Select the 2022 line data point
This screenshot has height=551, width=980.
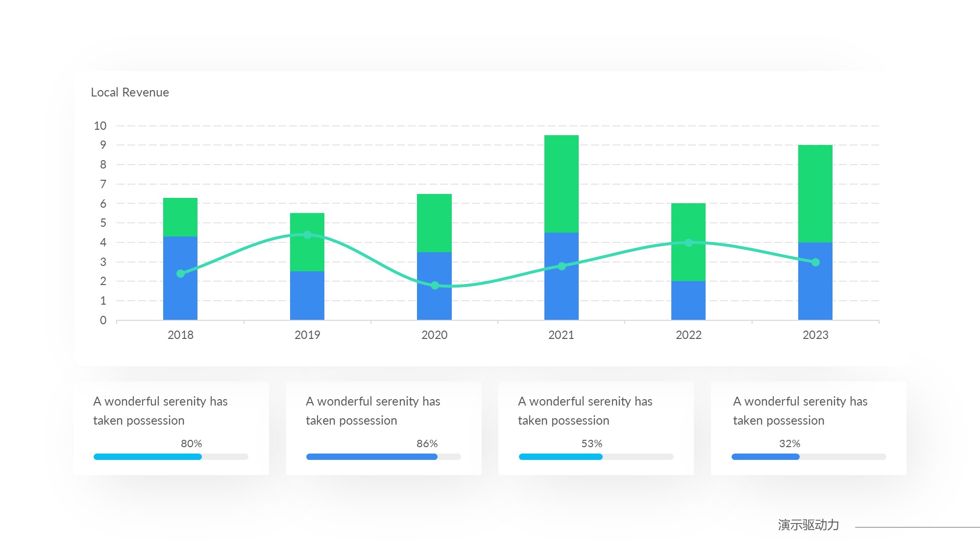688,242
